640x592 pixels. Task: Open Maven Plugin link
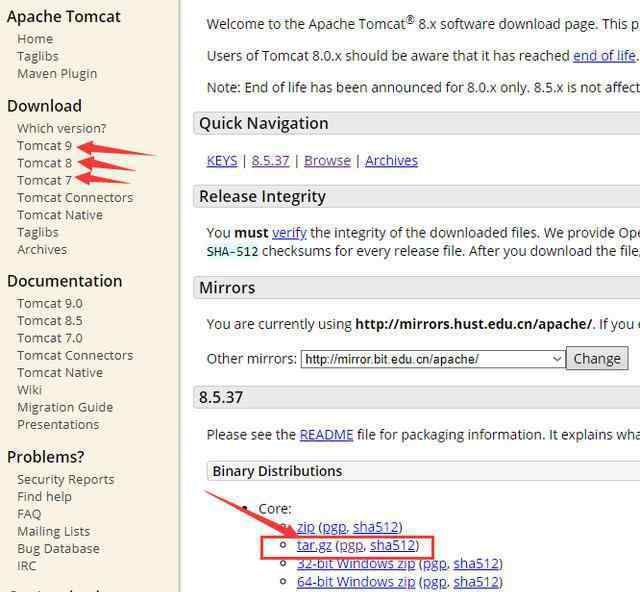coord(57,73)
